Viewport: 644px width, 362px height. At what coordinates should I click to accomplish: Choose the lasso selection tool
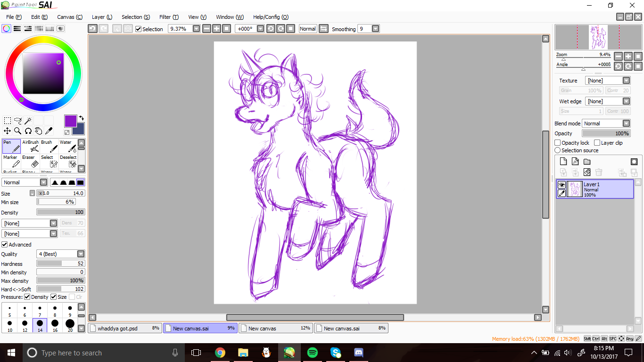click(x=18, y=121)
